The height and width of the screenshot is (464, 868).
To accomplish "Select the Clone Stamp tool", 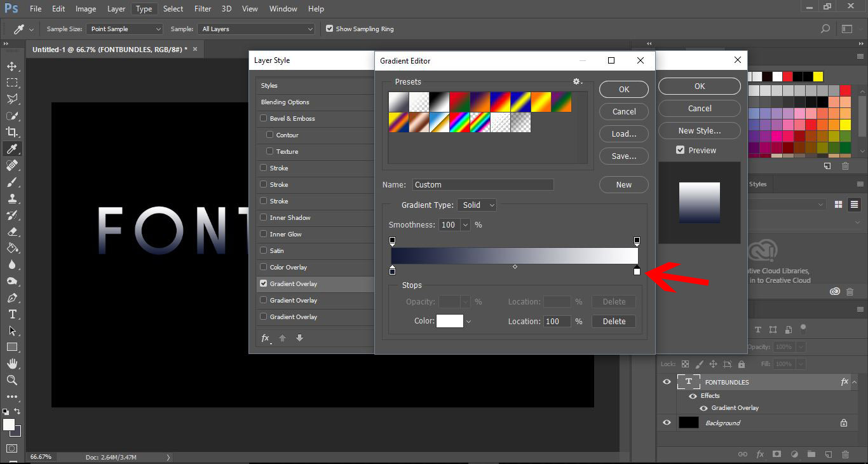I will coord(11,198).
